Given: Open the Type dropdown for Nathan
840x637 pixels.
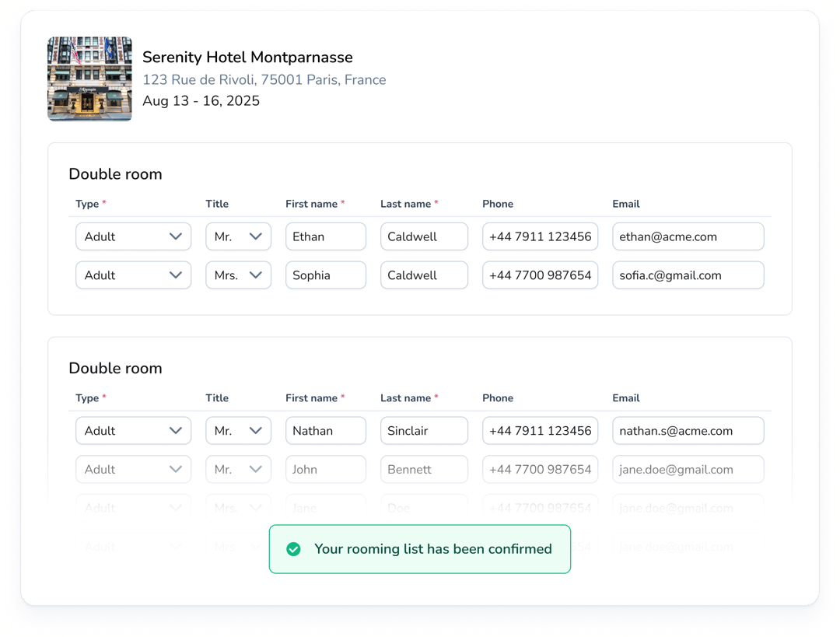Looking at the screenshot, I should coord(133,431).
